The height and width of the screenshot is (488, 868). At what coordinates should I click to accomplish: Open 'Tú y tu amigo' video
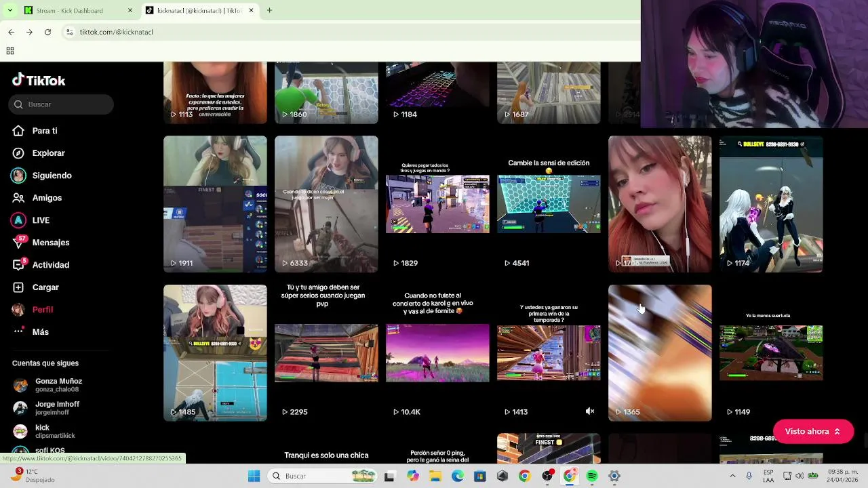326,353
